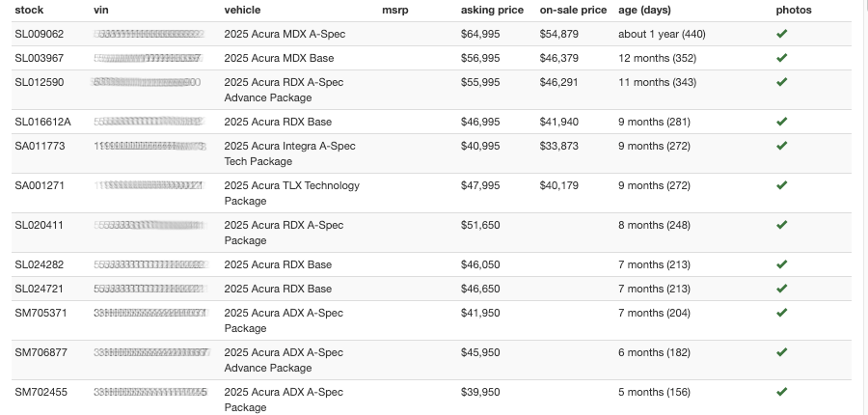Click photos checkmark for stock SA011773
The image size is (868, 415).
(x=781, y=146)
